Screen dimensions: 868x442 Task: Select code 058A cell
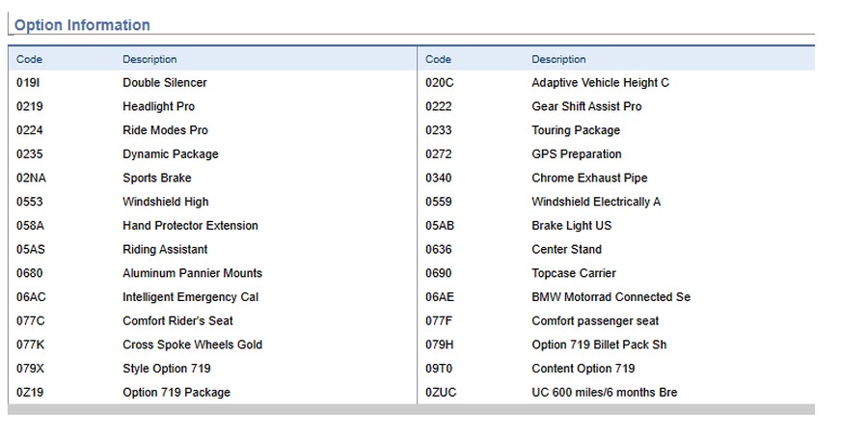pyautogui.click(x=30, y=226)
